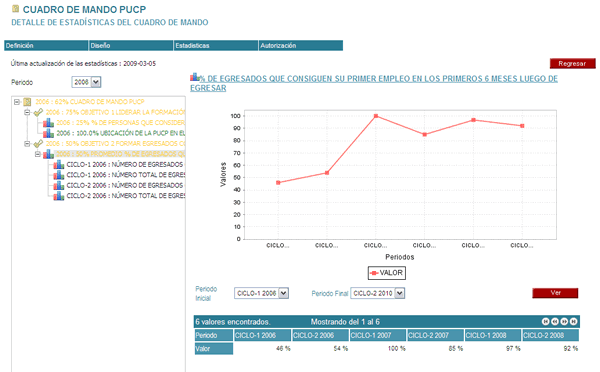Open the Autorización tab
The image size is (600, 372).
pyautogui.click(x=301, y=46)
